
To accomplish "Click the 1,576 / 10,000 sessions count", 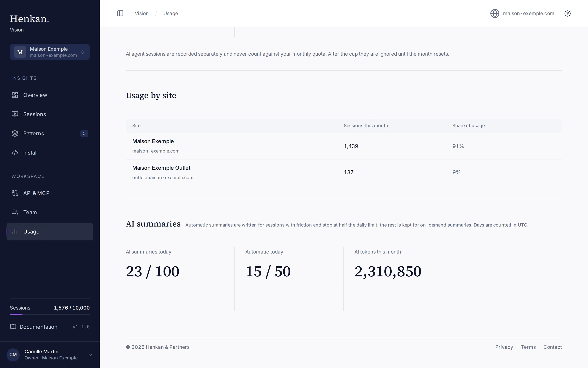I will coord(72,308).
